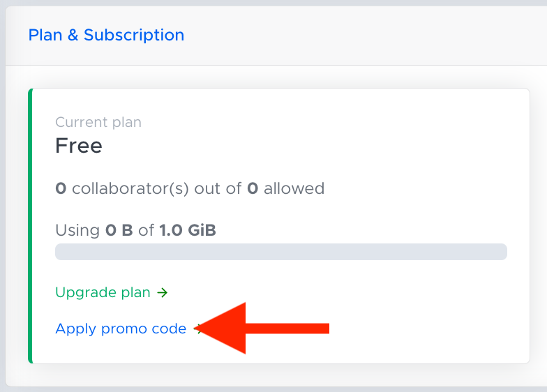Click the word Subscription in the header

(x=134, y=35)
